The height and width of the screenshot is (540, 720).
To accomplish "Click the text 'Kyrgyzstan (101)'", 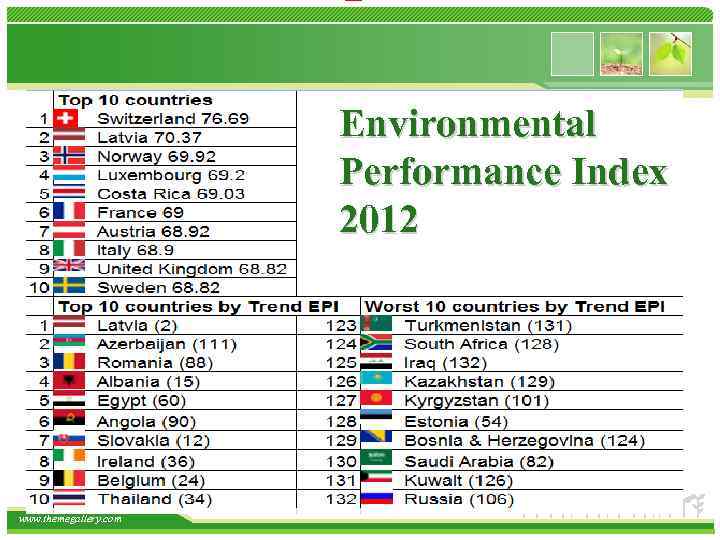I will (x=477, y=401).
